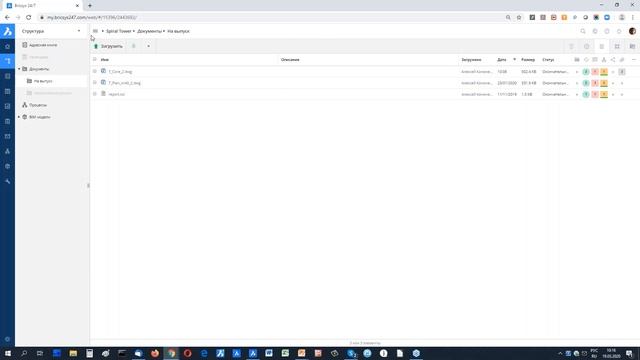Click the Bricsys 24/7 logo icon
The image size is (640, 360).
(7, 31)
